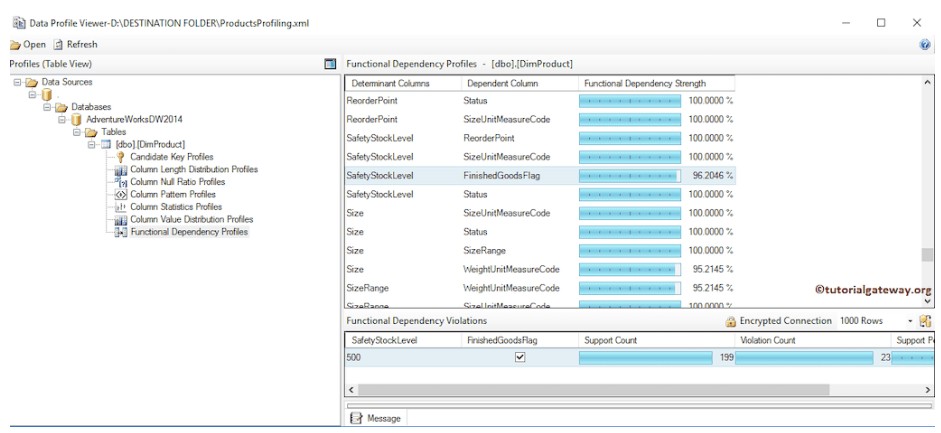Click the Data Sources folder icon
The image size is (941, 433).
pos(31,82)
